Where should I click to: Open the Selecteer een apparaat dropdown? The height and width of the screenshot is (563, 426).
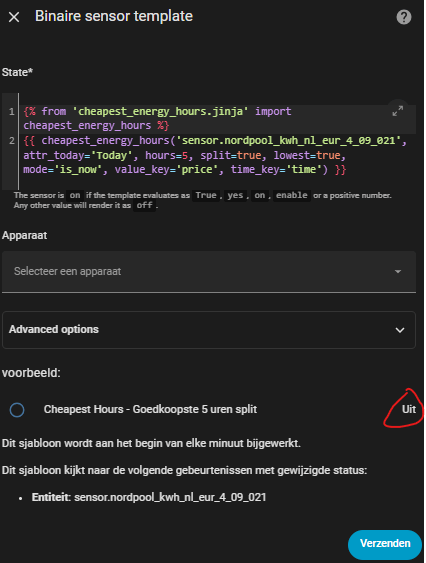[209, 271]
